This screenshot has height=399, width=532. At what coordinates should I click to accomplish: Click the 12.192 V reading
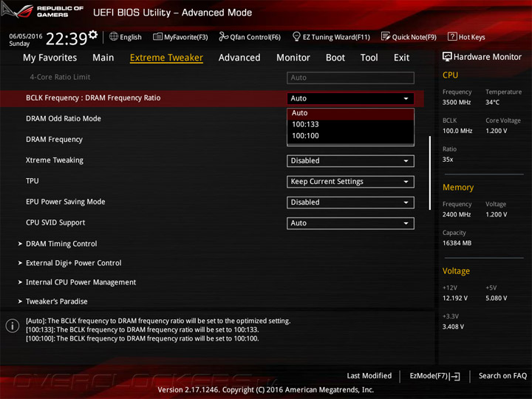click(x=455, y=299)
